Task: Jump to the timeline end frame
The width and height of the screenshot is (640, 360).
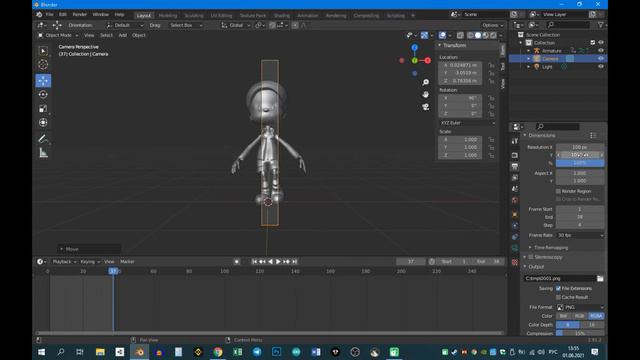Action: [295, 262]
